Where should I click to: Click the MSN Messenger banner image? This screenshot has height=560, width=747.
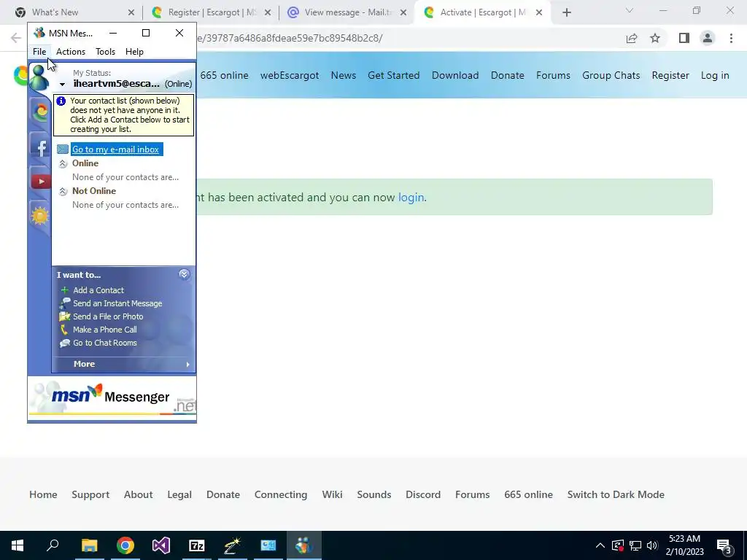[x=112, y=397]
